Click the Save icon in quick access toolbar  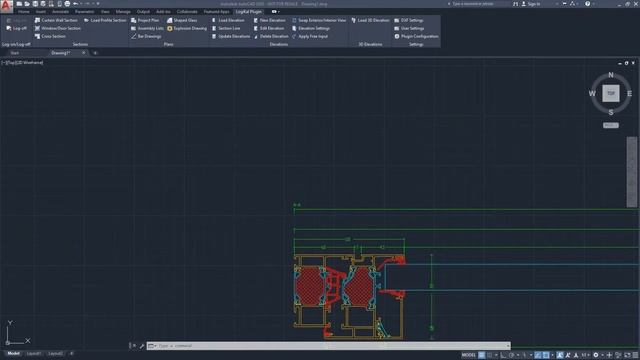click(35, 4)
